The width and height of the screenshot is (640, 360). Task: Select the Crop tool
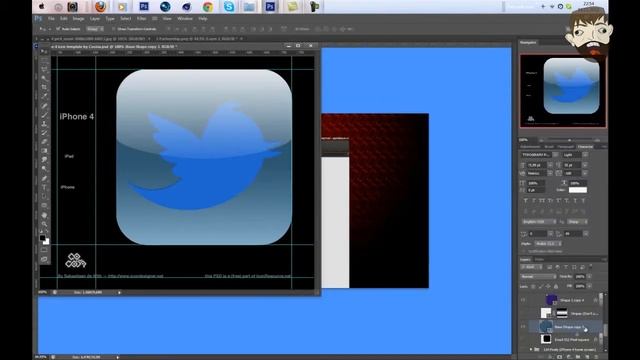(x=44, y=87)
